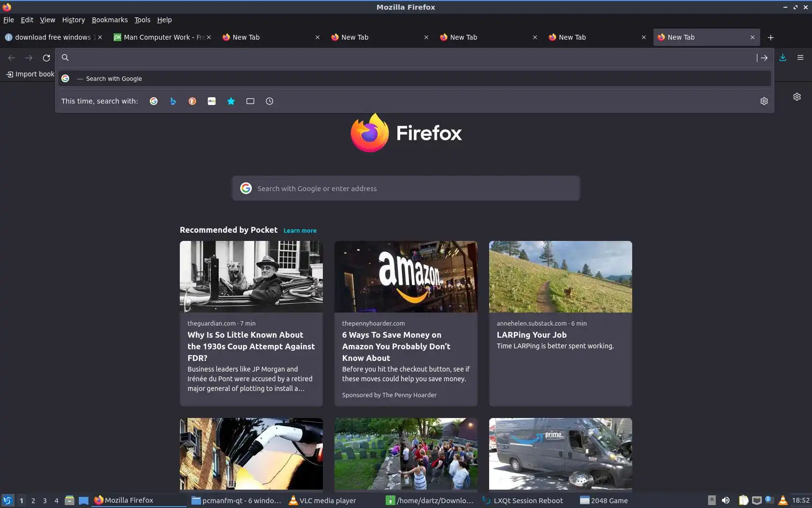Click the Prime delivery van thumbnail
Viewport: 812px width, 508px height.
(561, 454)
